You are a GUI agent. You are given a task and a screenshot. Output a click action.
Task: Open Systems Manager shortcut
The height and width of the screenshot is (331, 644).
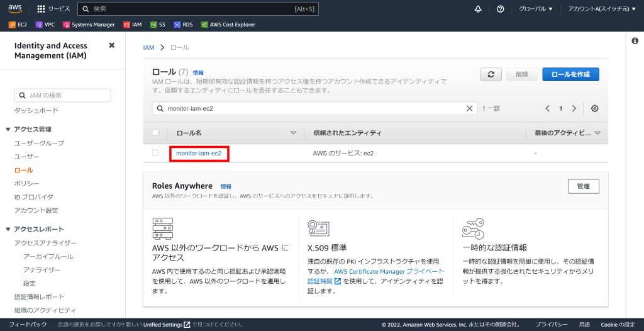(x=89, y=25)
